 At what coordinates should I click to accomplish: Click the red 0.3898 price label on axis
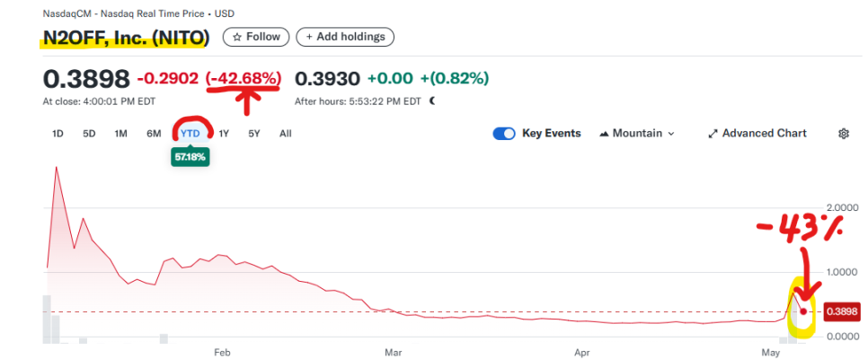tap(841, 311)
